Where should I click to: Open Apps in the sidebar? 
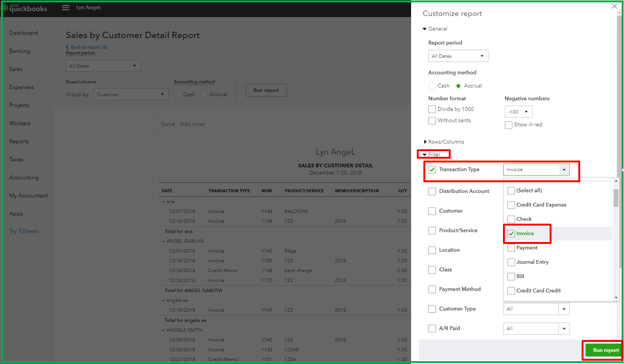coord(16,214)
